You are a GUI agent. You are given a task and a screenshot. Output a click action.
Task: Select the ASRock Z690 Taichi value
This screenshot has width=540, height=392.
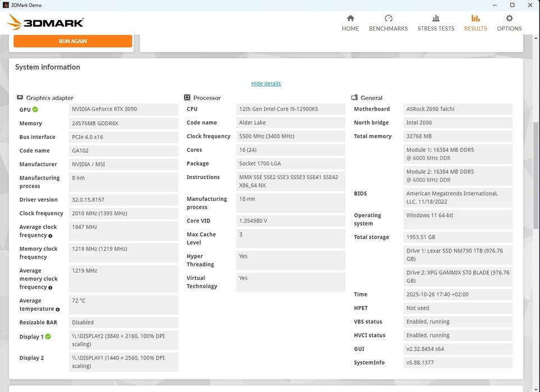pyautogui.click(x=458, y=109)
